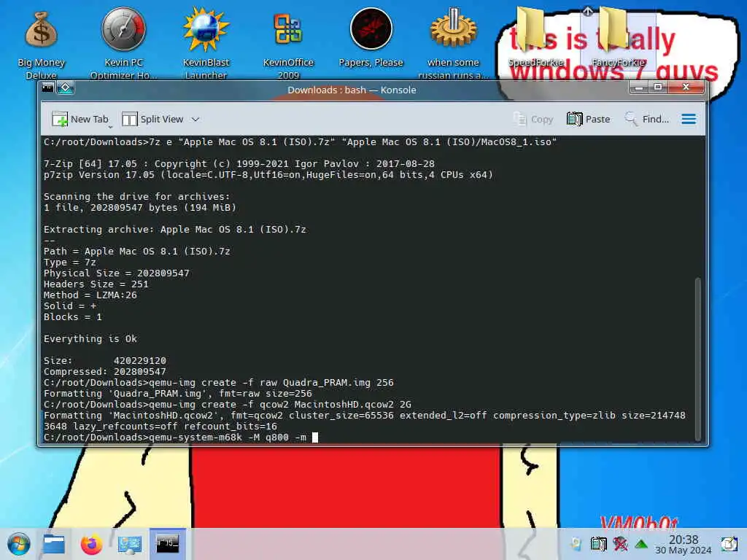This screenshot has height=560, width=747.
Task: Switch to Konsole taskbar entry
Action: click(167, 544)
